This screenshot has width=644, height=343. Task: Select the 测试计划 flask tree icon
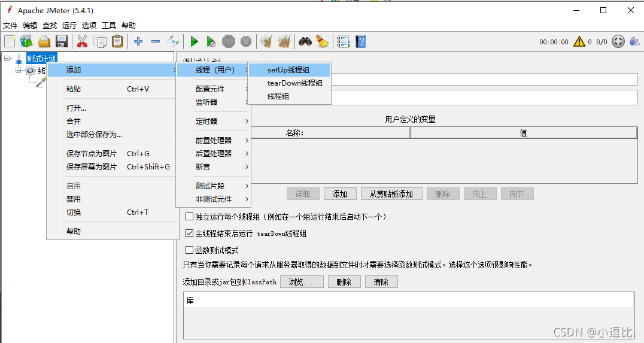point(19,59)
